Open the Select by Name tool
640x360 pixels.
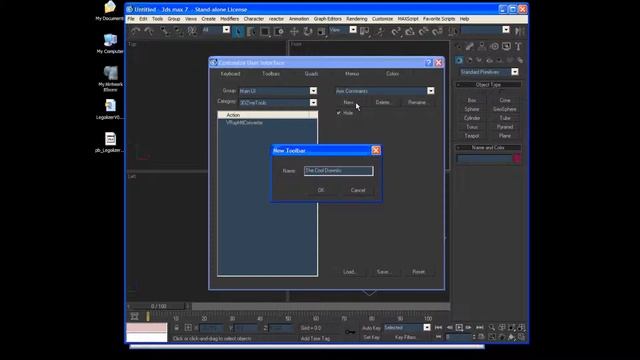[x=251, y=31]
